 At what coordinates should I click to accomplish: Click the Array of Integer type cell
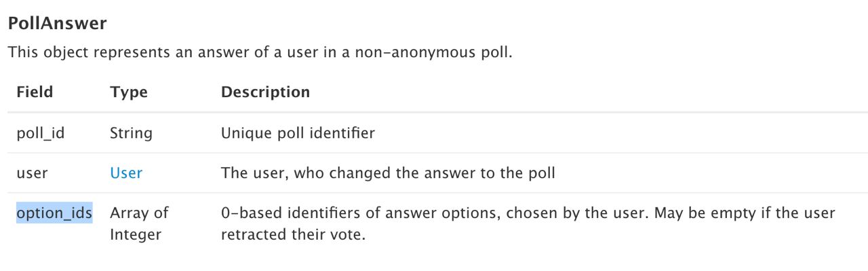139,223
